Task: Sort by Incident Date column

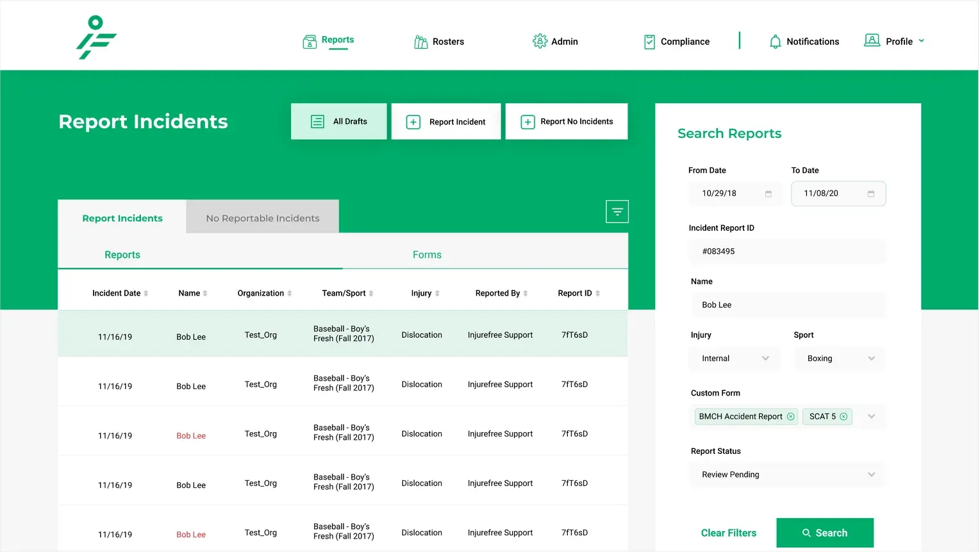Action: click(145, 294)
